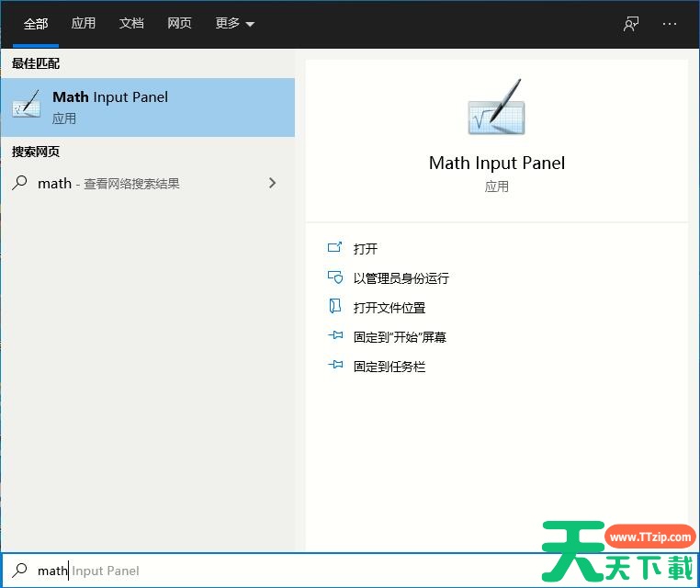This screenshot has height=588, width=700.
Task: Click the small Math Input Panel result icon
Action: 26,107
